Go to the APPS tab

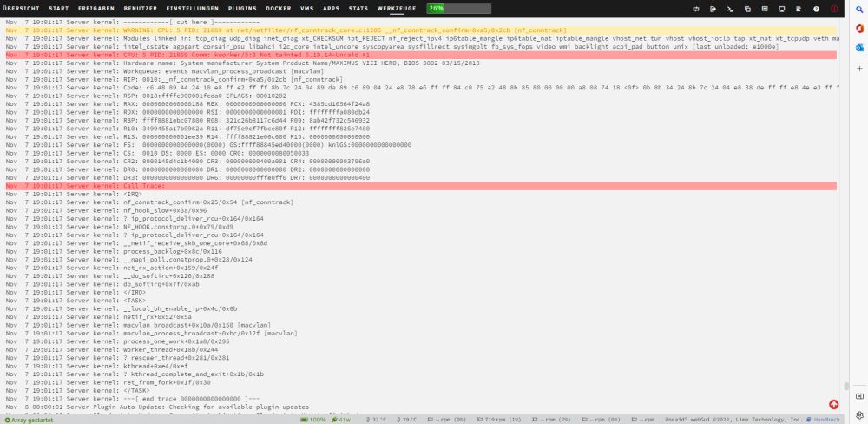click(331, 9)
